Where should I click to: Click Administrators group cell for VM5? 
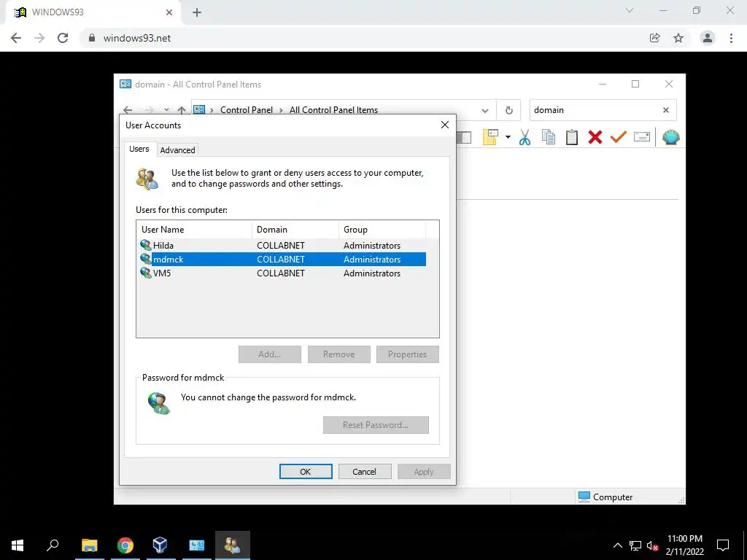tap(372, 273)
